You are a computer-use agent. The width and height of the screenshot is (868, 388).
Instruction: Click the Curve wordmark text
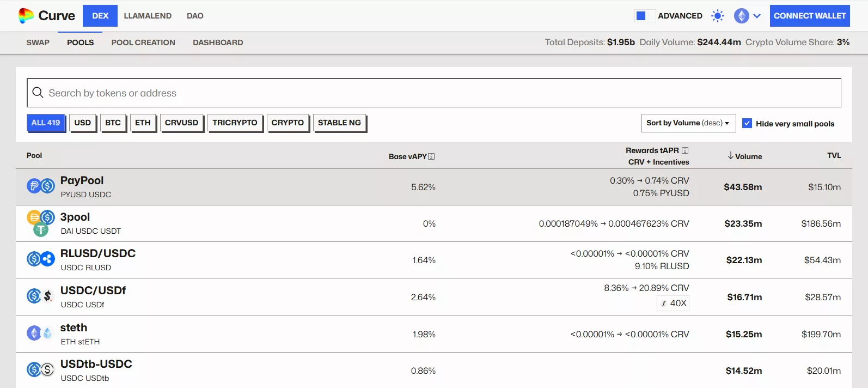57,16
